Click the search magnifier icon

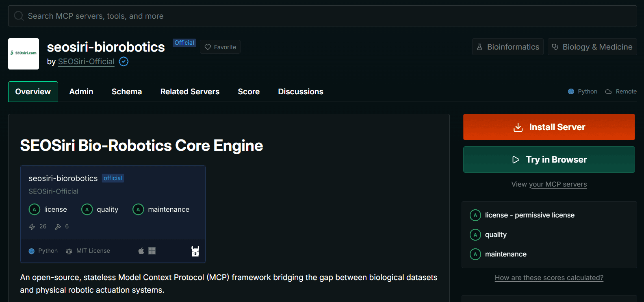tap(19, 16)
